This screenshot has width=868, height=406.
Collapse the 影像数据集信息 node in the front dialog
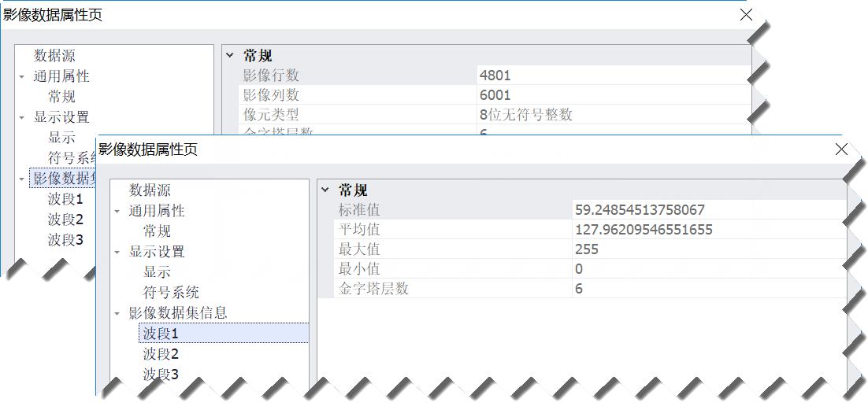pos(117,313)
